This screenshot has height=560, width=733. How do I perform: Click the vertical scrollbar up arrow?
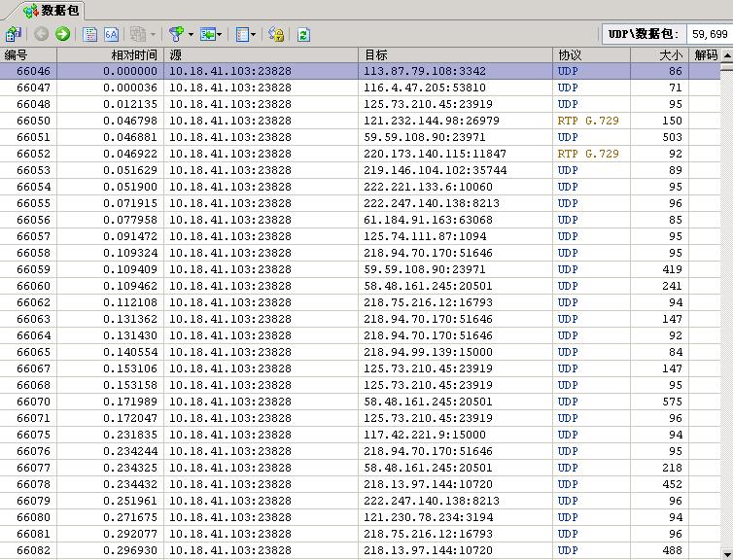point(726,56)
